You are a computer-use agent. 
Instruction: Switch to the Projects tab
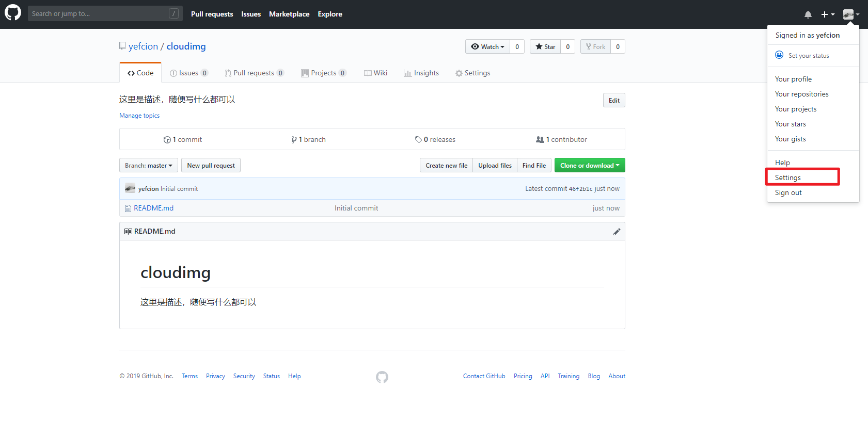(324, 73)
